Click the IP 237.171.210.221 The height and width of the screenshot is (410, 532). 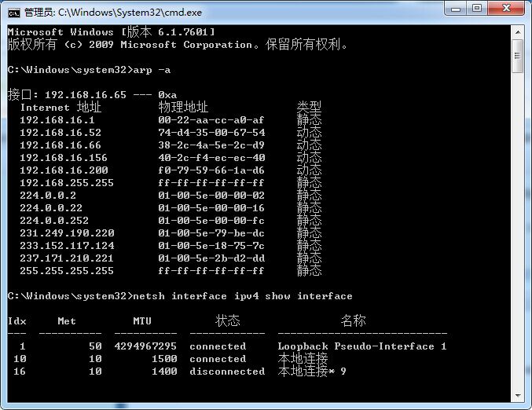(67, 258)
